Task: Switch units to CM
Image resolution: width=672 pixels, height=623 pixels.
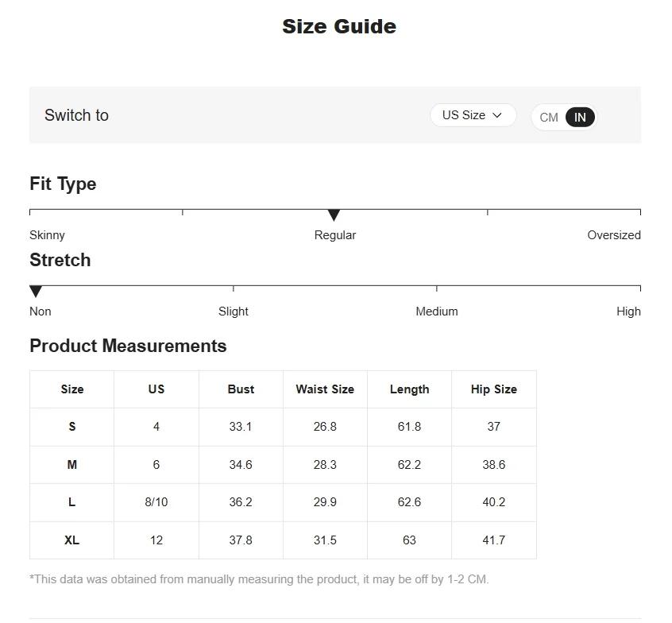Action: pos(549,117)
